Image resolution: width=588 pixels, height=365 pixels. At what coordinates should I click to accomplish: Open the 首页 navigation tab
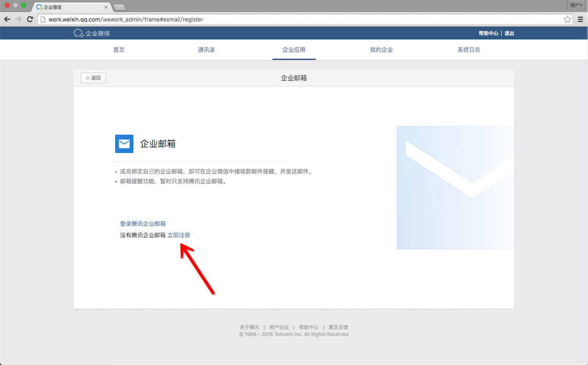pos(119,50)
